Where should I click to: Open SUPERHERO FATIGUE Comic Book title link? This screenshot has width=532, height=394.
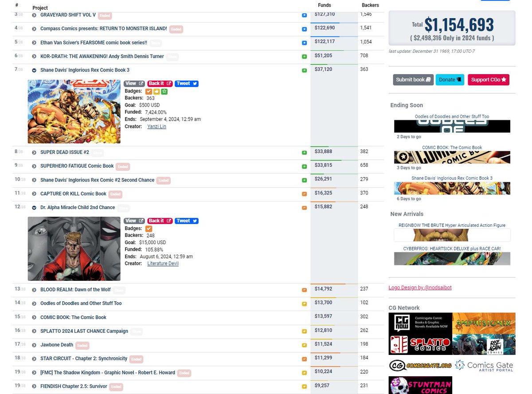pyautogui.click(x=77, y=166)
